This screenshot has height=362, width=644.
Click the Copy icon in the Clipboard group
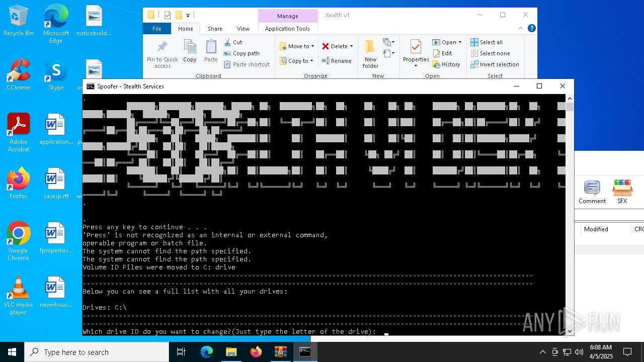click(190, 51)
